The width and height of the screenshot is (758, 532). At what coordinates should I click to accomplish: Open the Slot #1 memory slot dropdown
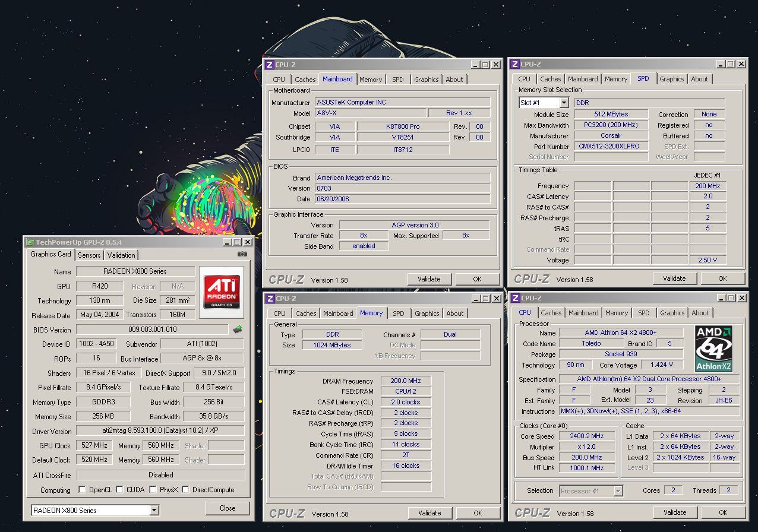pos(564,103)
